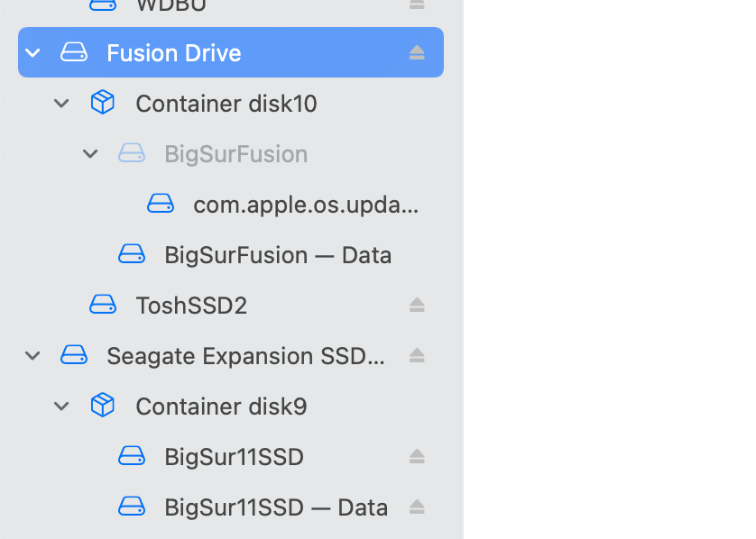Collapse Seagate Expansion SSD tree
The width and height of the screenshot is (756, 539).
click(x=32, y=355)
